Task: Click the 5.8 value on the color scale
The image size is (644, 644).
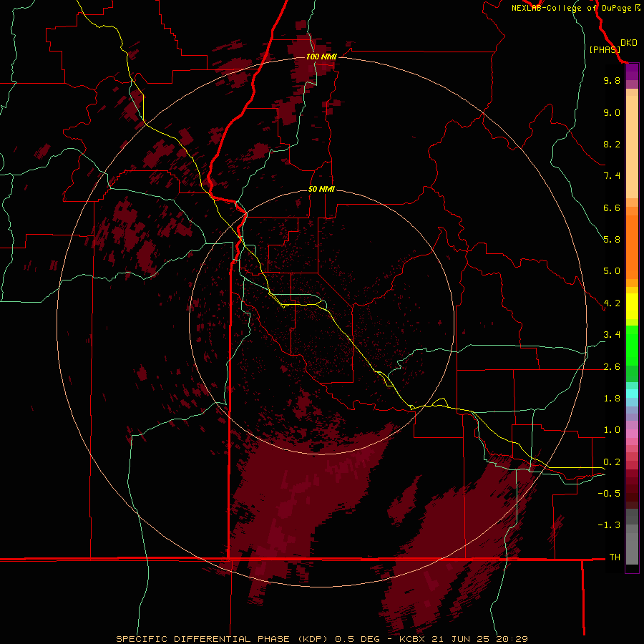Action: (612, 240)
